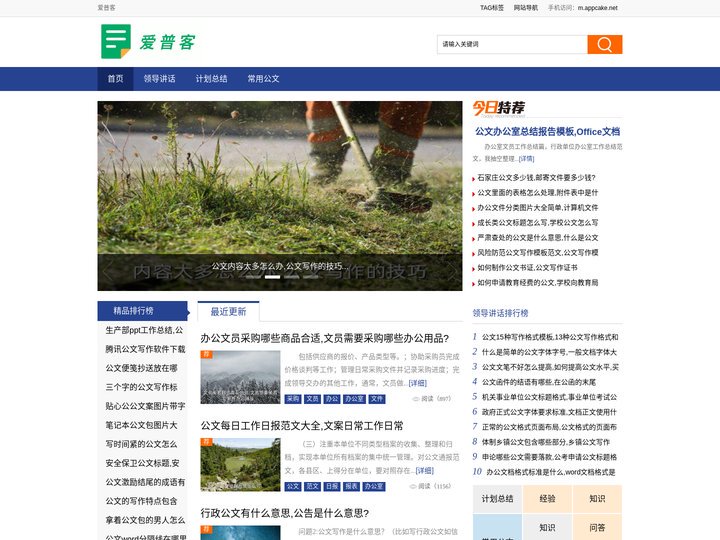Select 文件 tag under first article
Screen dimensions: 720x540
click(x=377, y=399)
